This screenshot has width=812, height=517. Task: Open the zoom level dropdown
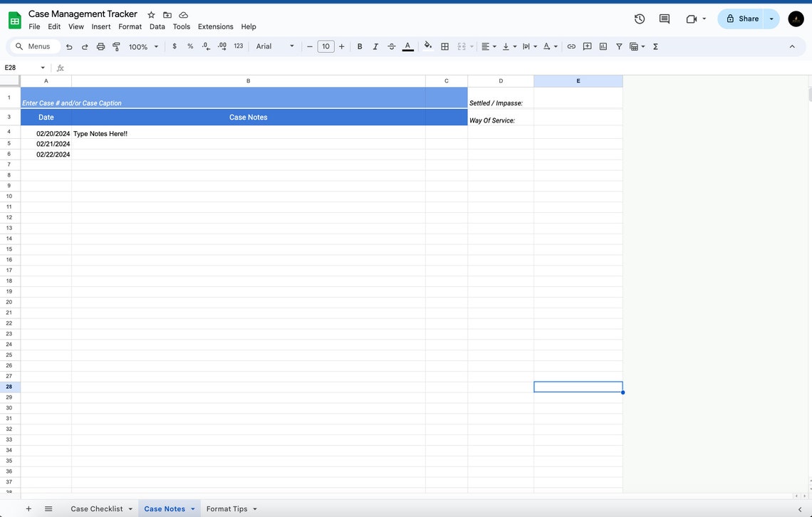click(x=142, y=46)
